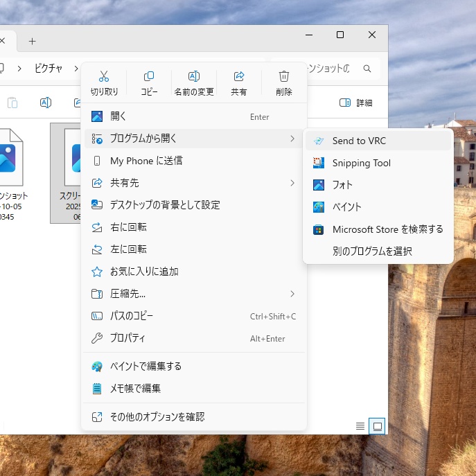
Task: Expand the 共有先 submenu arrow
Action: pos(292,183)
